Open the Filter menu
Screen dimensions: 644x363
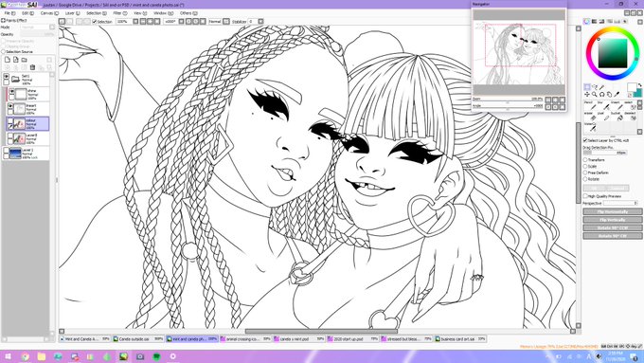(x=119, y=13)
